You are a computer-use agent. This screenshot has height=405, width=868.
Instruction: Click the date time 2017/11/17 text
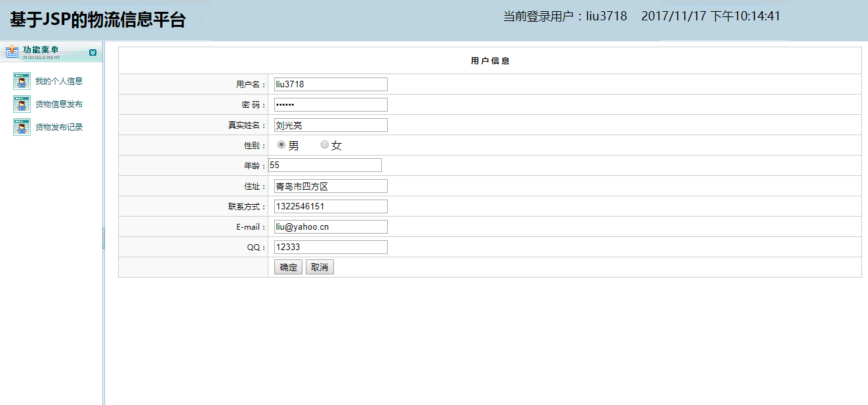(711, 16)
